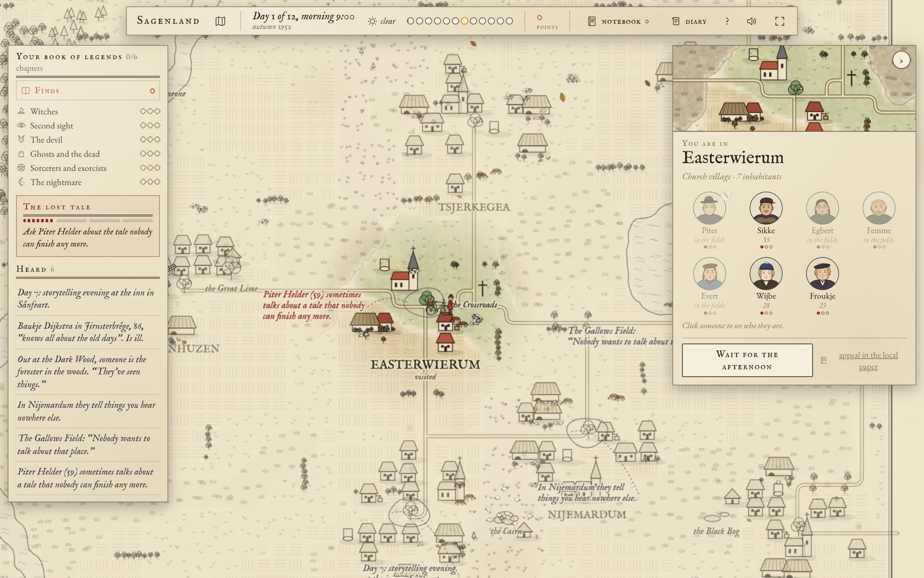Click the Crossroads cross marker
Image resolution: width=924 pixels, height=578 pixels.
point(482,288)
